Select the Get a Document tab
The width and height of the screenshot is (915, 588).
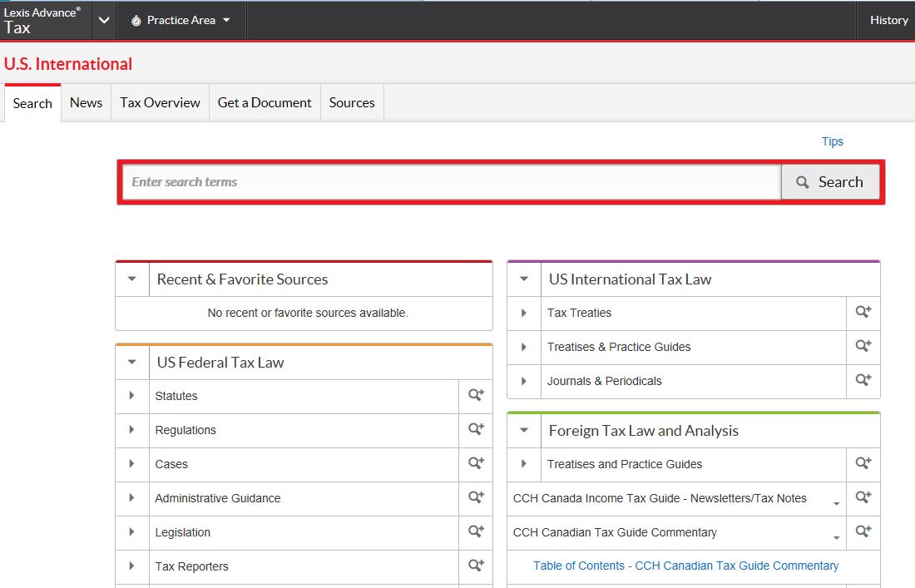point(265,102)
